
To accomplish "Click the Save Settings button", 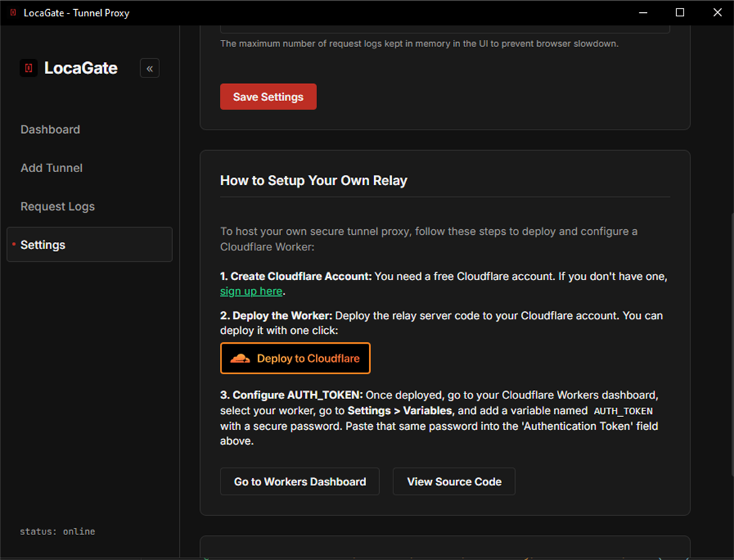I will point(268,97).
